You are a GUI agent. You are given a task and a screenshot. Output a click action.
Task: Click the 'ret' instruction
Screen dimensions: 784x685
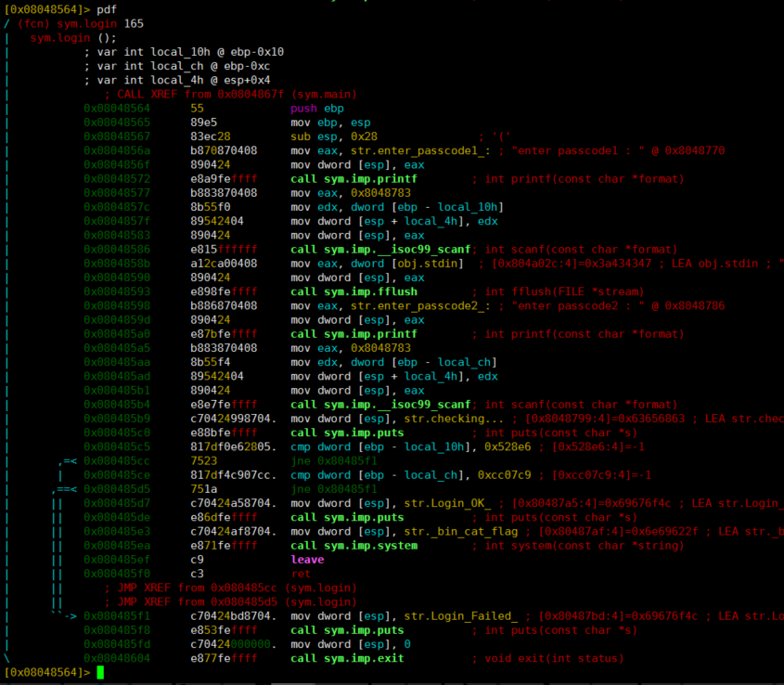pyautogui.click(x=301, y=574)
